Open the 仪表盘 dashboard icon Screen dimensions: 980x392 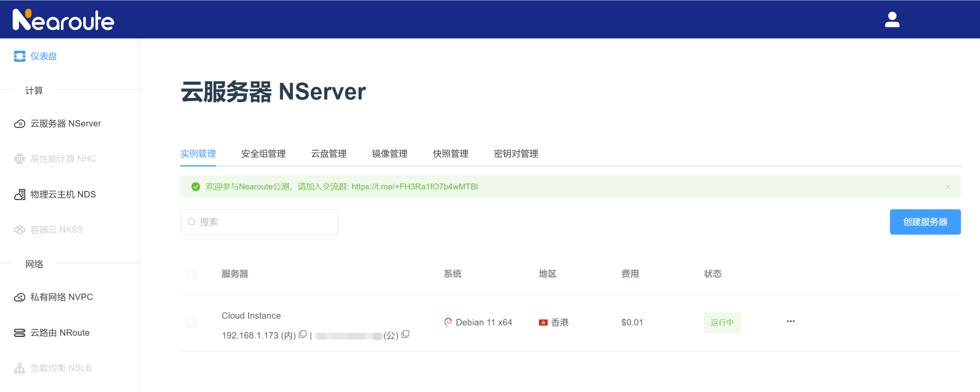click(x=19, y=56)
